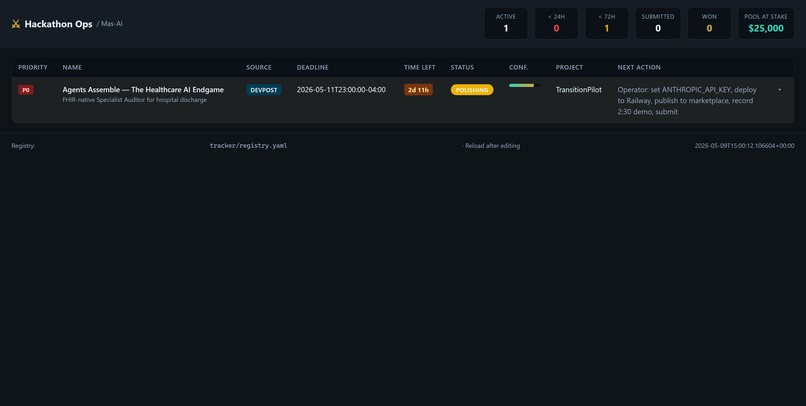The width and height of the screenshot is (806, 406).
Task: Click the confidence progress bar
Action: (524, 85)
